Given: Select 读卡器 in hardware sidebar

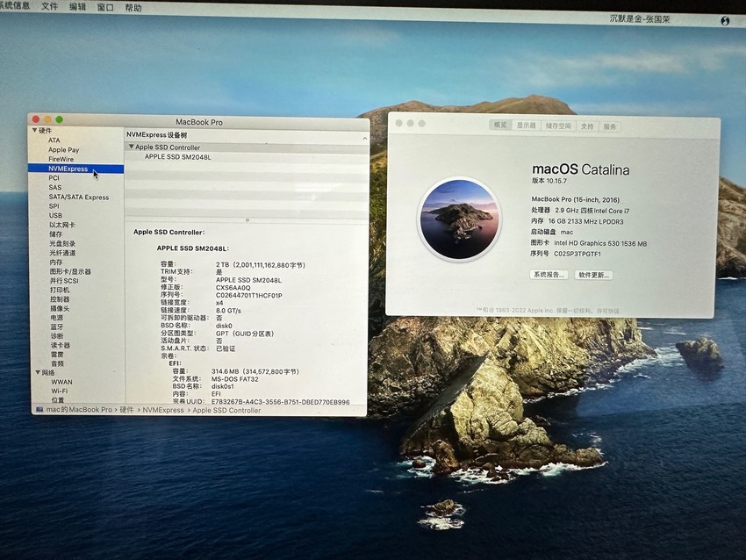Looking at the screenshot, I should [61, 345].
